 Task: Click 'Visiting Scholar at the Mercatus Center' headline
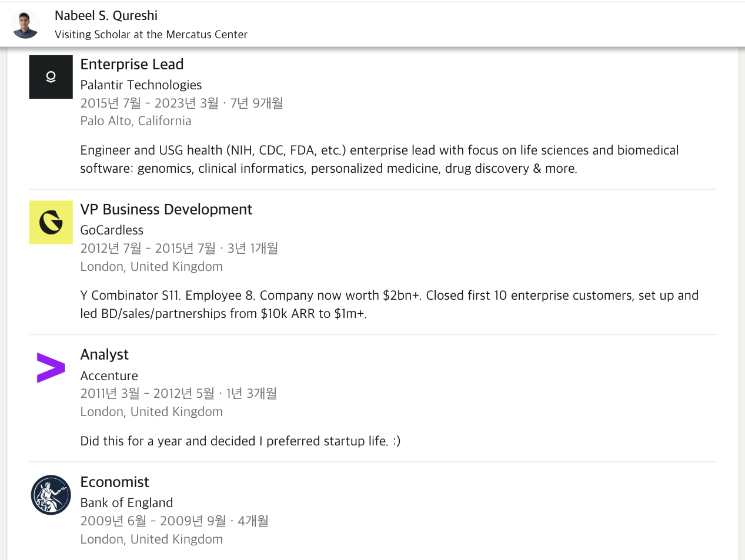(x=151, y=35)
